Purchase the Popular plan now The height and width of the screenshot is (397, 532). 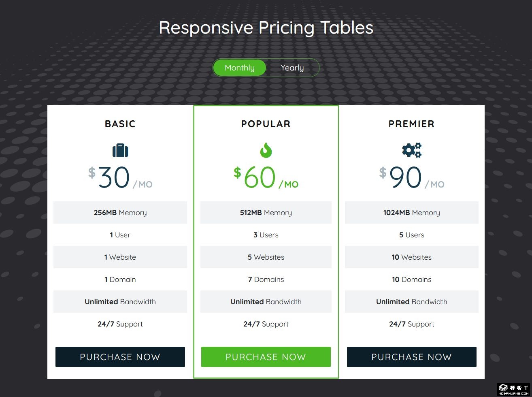266,357
